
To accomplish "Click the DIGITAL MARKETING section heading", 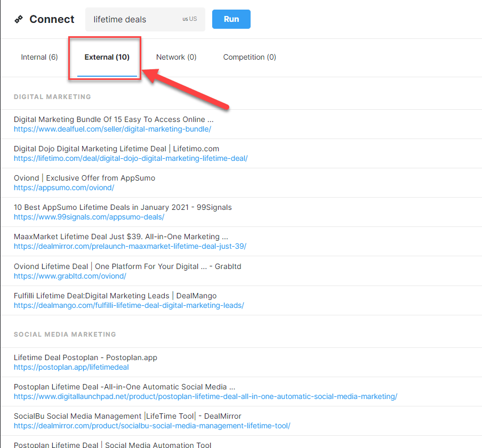I will [x=53, y=97].
